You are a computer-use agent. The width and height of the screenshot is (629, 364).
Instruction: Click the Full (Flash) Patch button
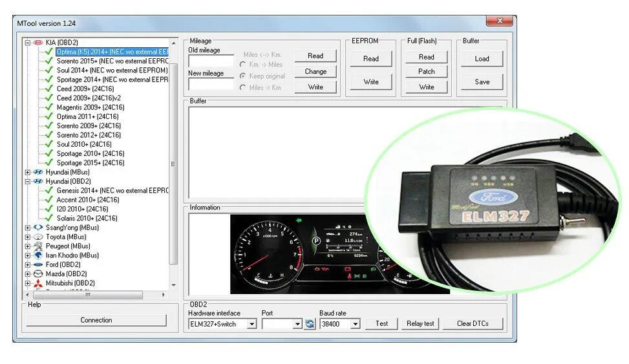(427, 71)
